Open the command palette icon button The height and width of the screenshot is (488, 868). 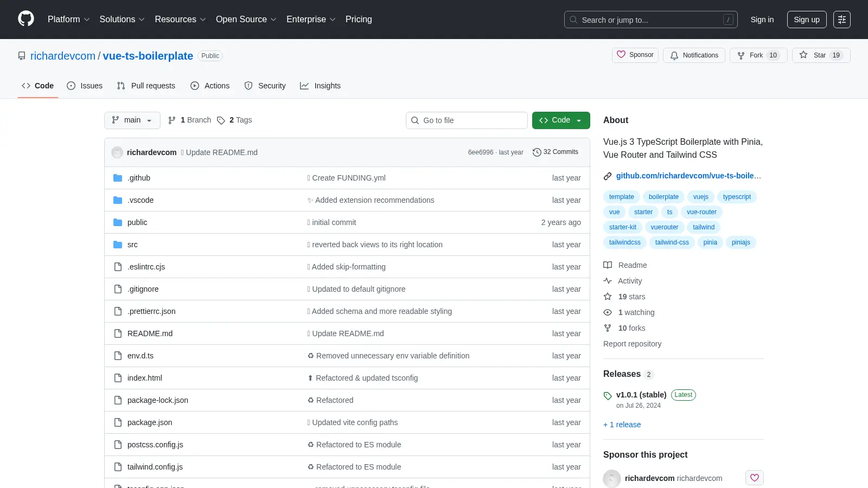point(842,20)
